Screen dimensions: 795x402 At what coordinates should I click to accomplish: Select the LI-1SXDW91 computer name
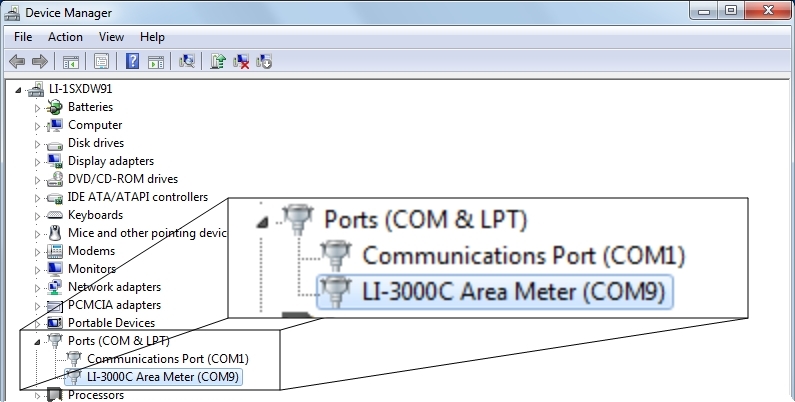pyautogui.click(x=80, y=89)
